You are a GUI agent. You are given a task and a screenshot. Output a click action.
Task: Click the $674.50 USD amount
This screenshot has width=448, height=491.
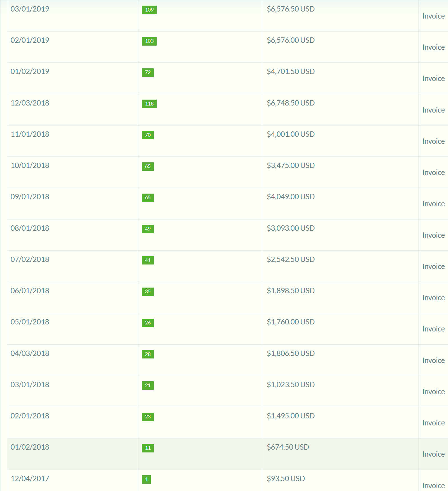[288, 447]
